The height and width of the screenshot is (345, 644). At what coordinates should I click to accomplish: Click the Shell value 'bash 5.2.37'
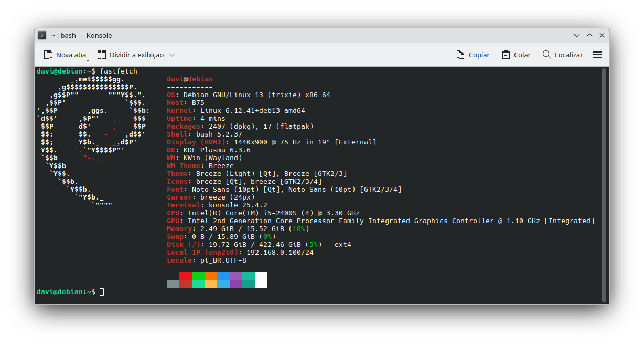click(x=219, y=134)
